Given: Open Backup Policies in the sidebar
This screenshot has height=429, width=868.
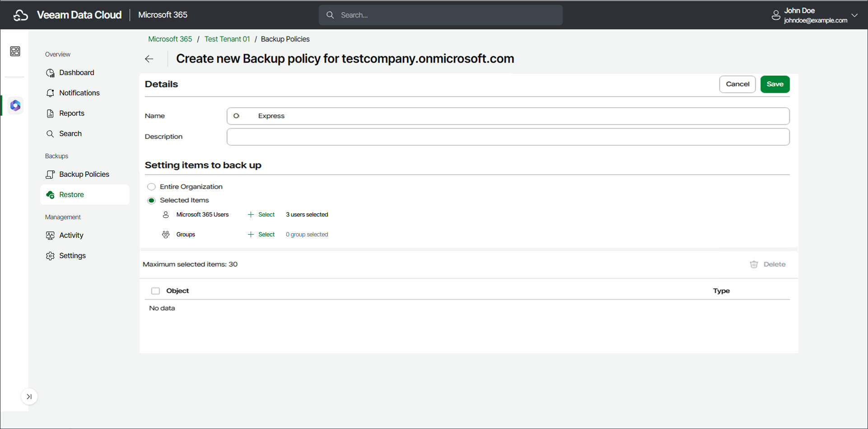Looking at the screenshot, I should click(84, 174).
